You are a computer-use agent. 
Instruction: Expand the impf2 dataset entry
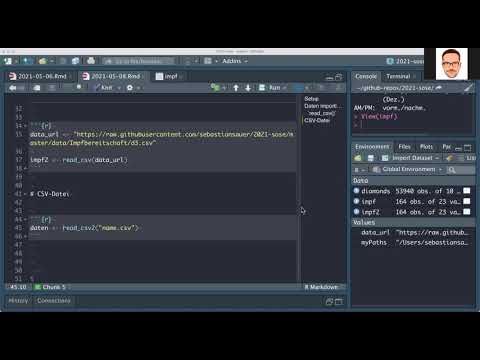(356, 212)
